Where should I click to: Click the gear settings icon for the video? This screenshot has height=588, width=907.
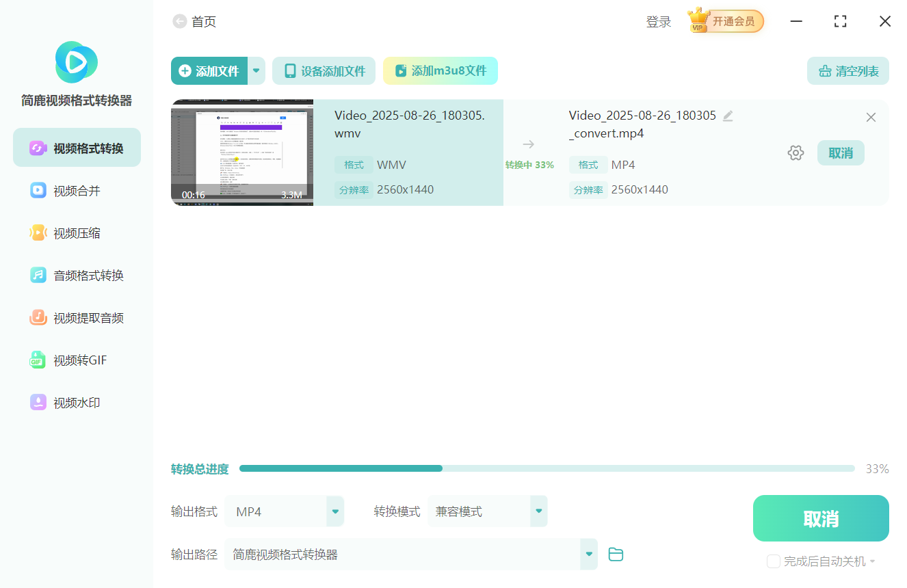point(796,153)
